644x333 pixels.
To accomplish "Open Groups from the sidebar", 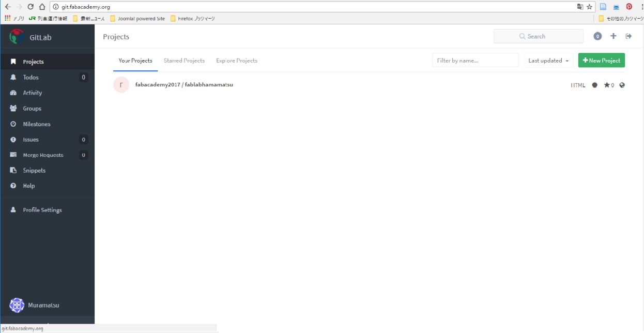I will coord(47,108).
